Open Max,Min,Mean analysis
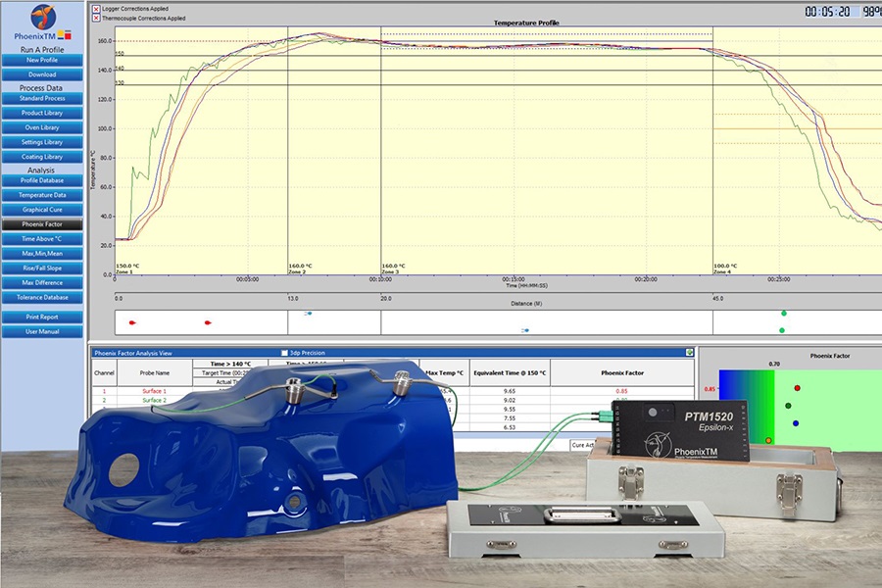The image size is (882, 588). [42, 254]
